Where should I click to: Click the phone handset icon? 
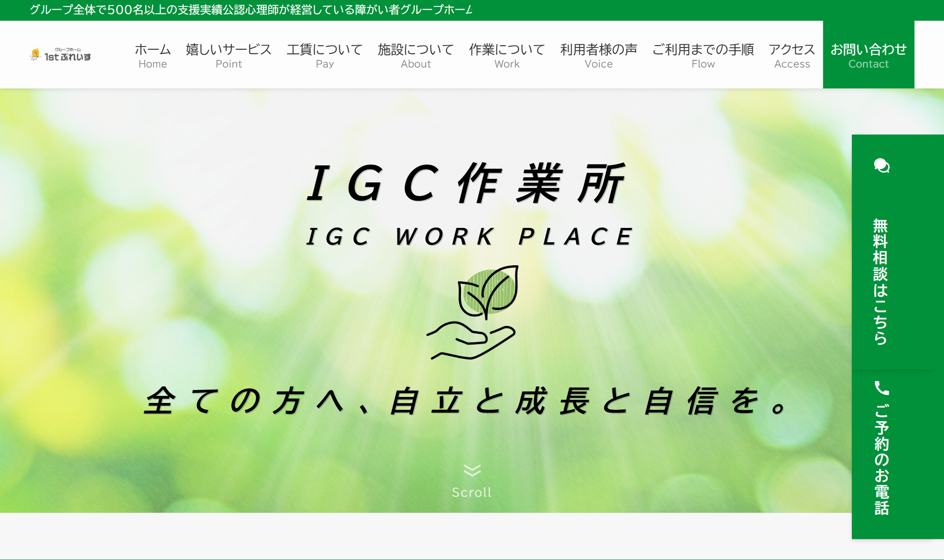[881, 388]
